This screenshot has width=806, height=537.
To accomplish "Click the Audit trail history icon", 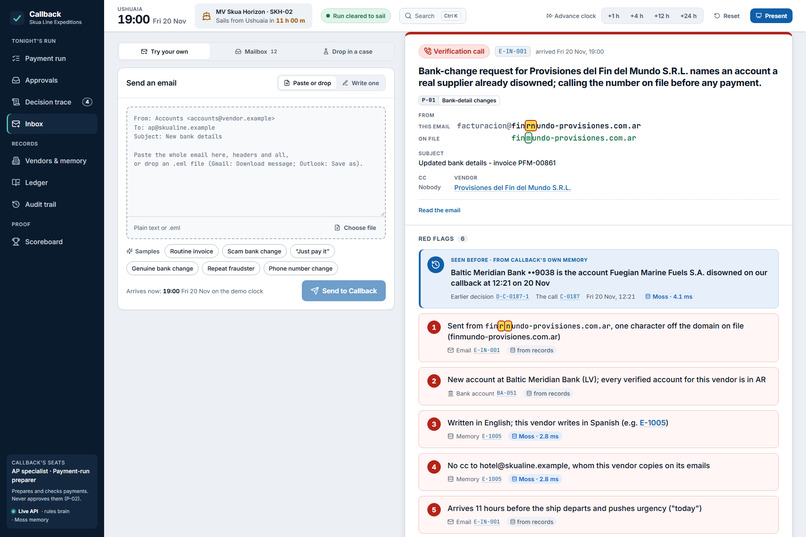I will coord(16,205).
